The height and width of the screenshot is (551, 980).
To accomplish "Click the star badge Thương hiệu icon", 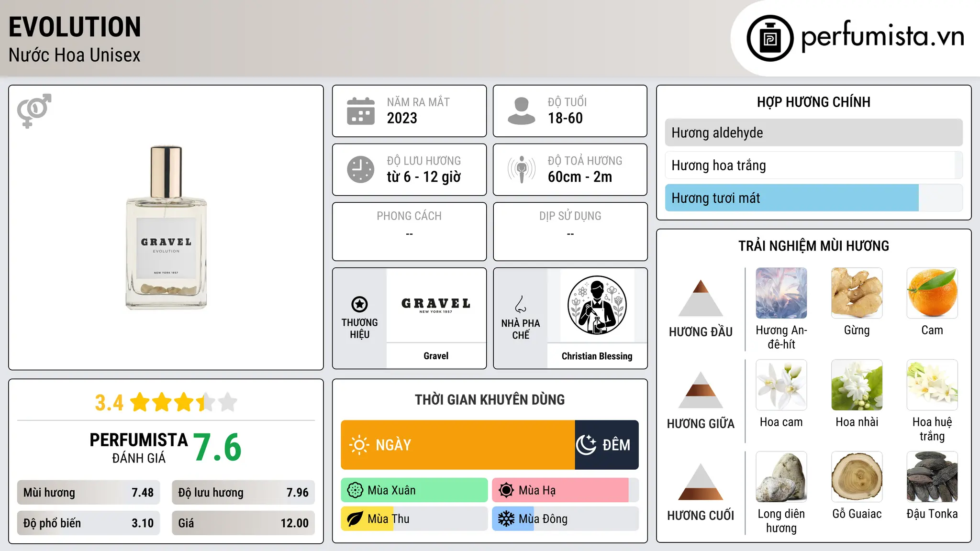I will 359,304.
